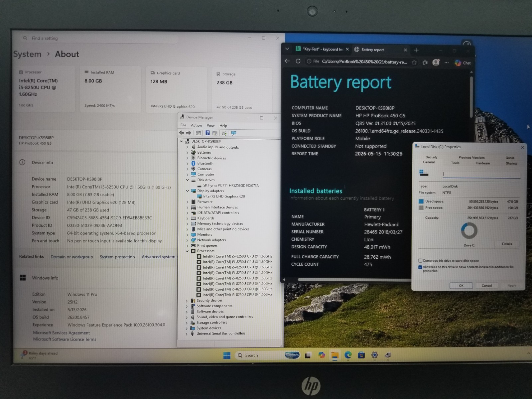
Task: Click OK in Local Disk Properties
Action: 461,286
